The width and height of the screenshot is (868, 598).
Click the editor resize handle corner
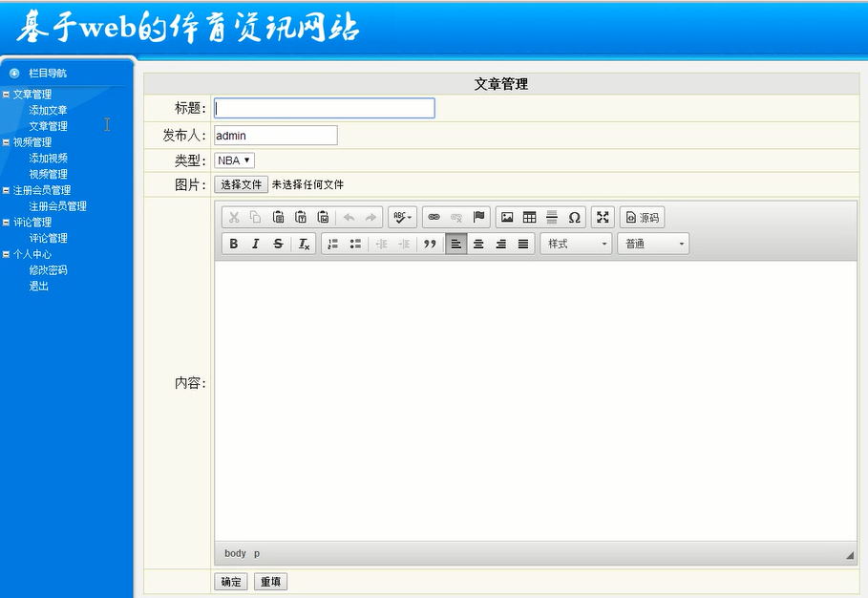[x=850, y=555]
